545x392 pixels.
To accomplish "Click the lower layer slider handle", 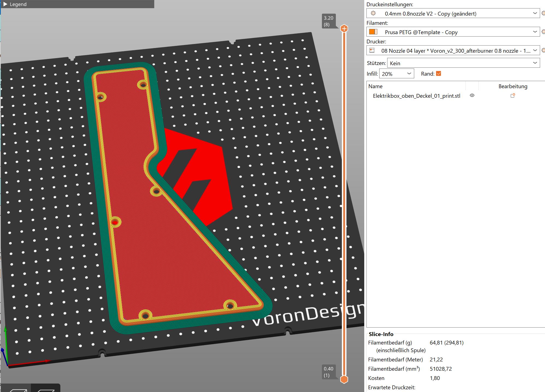I will pos(344,379).
